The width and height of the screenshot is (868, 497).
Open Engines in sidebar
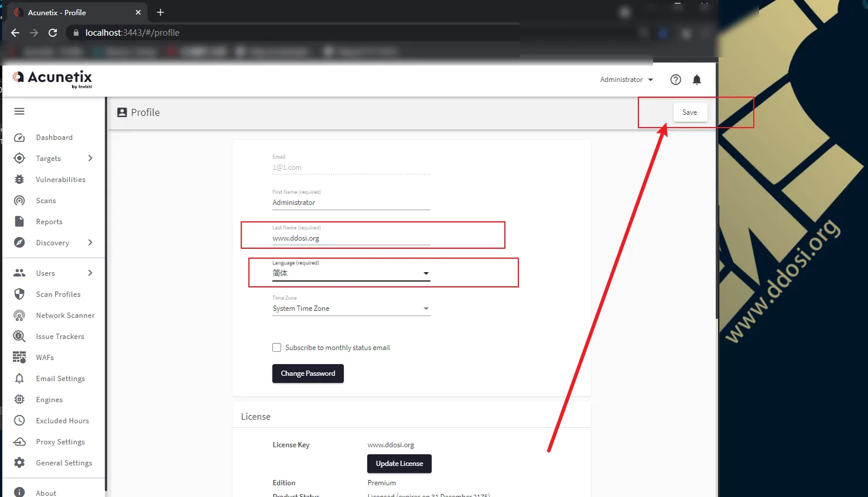pyautogui.click(x=49, y=400)
